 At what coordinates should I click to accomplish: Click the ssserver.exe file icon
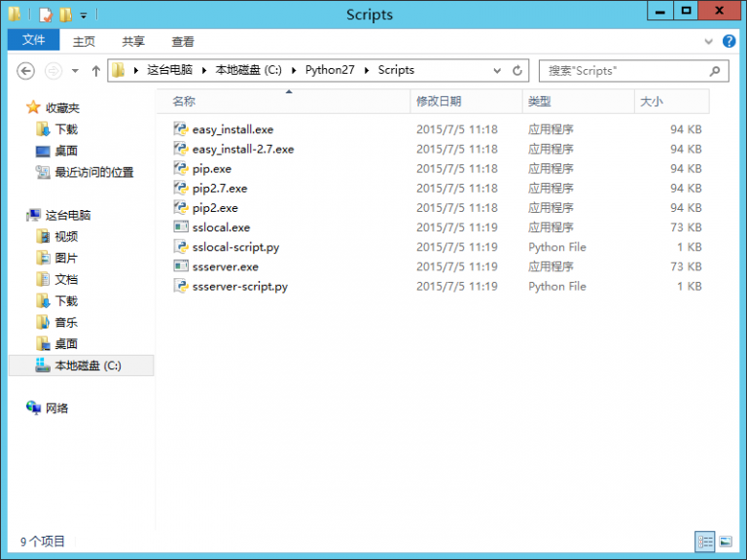pyautogui.click(x=180, y=266)
